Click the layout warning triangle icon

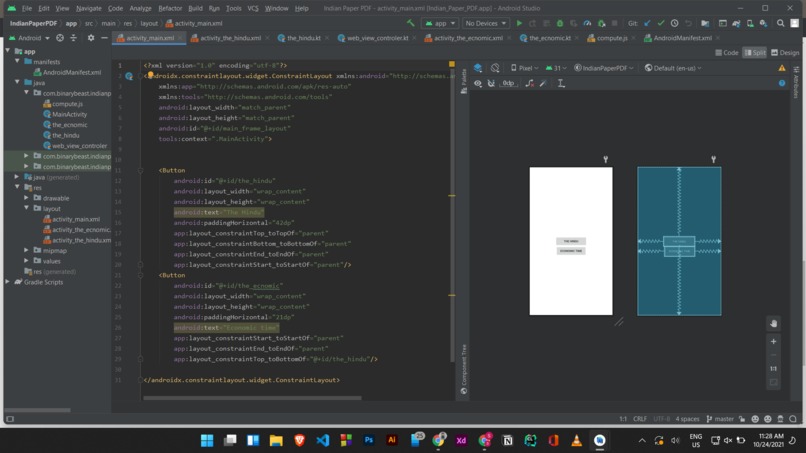click(782, 68)
